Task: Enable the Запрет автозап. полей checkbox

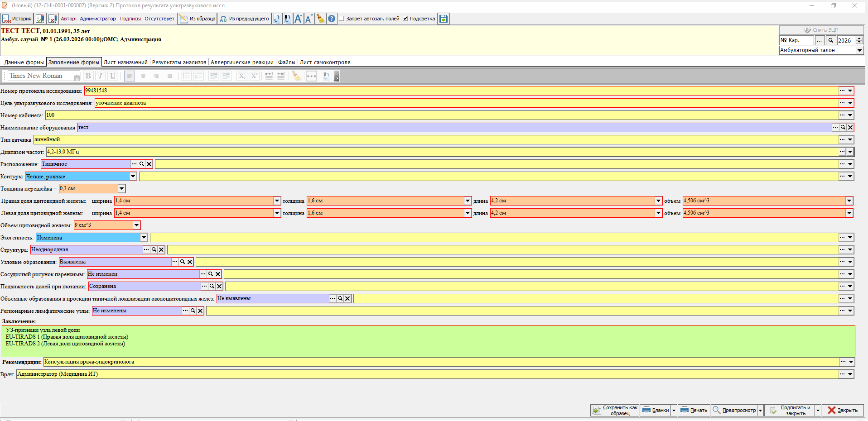Action: click(x=342, y=19)
